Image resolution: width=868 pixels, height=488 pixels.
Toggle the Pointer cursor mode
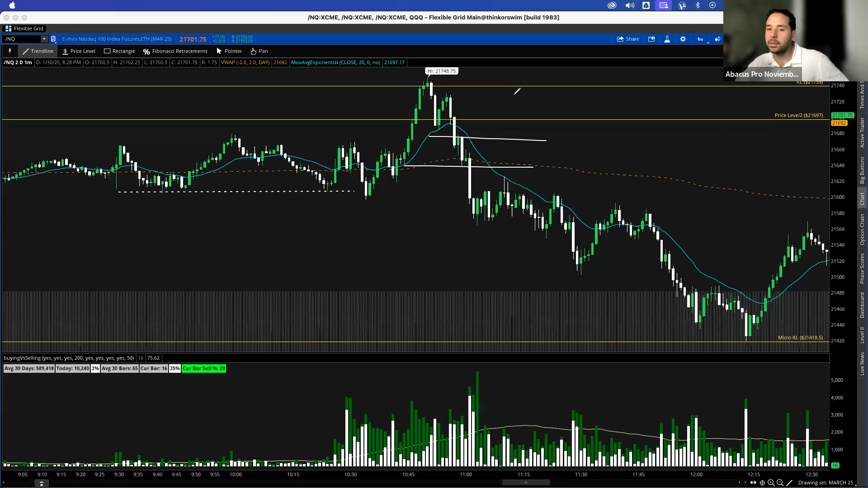point(229,51)
